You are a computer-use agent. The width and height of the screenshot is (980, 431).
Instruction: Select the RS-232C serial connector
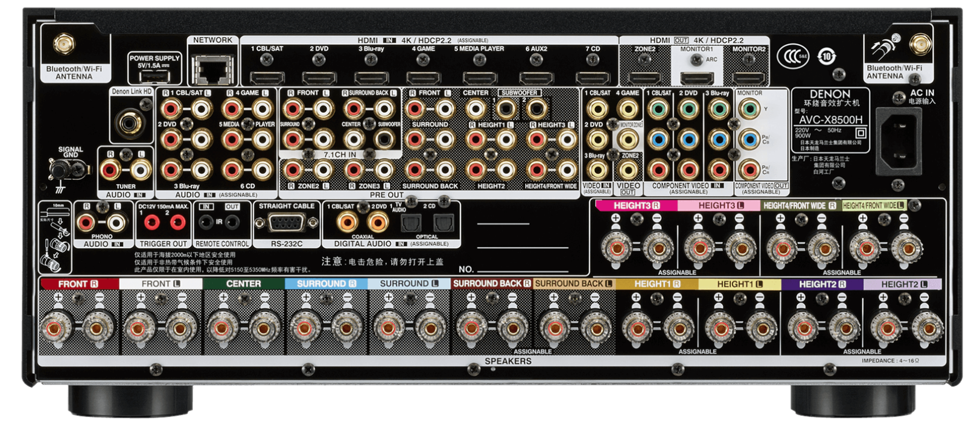point(286,223)
